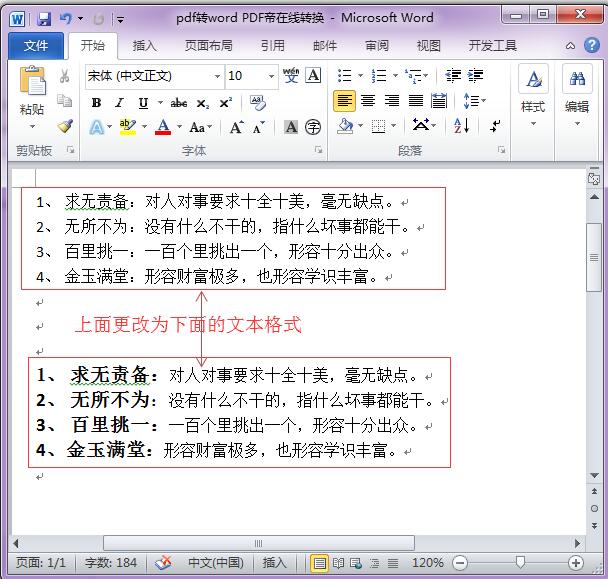Click the Enclose Characters circled icon
Image resolution: width=608 pixels, height=579 pixels.
click(313, 127)
